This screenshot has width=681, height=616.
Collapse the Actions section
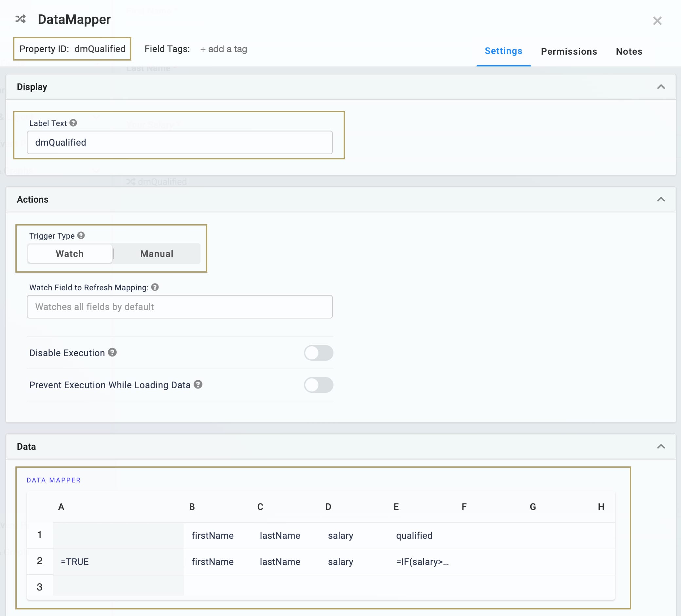coord(661,199)
